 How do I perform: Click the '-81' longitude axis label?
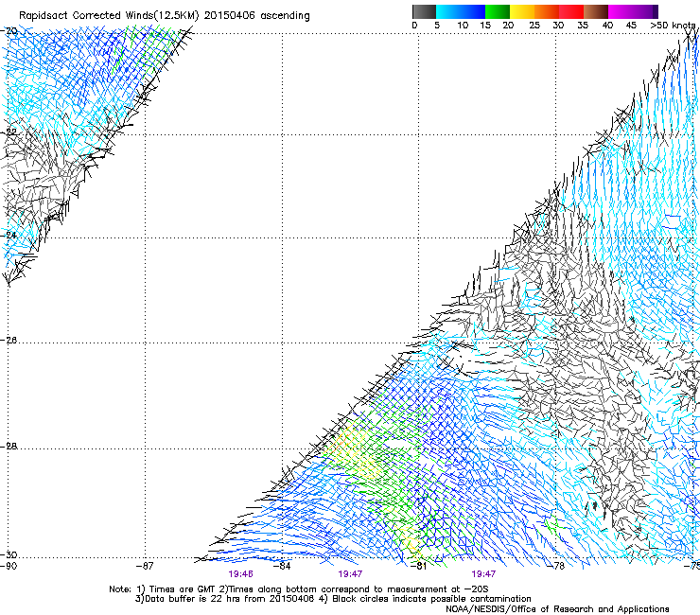tap(418, 566)
